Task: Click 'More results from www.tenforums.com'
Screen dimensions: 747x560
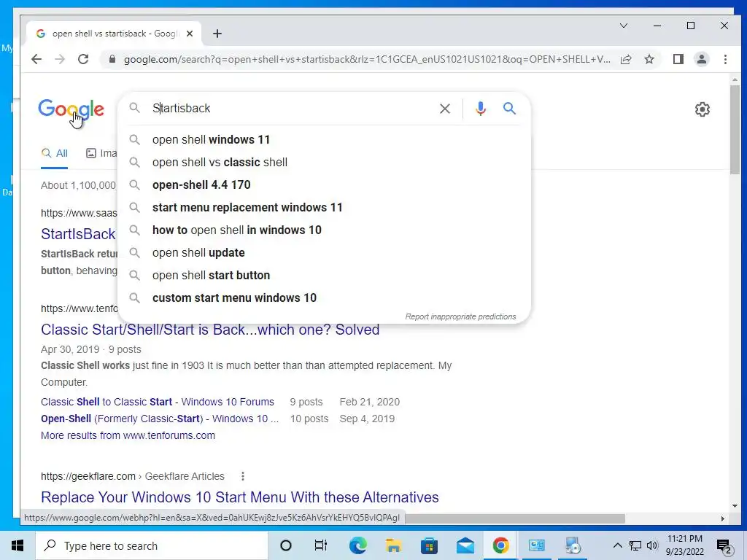Action: point(128,435)
